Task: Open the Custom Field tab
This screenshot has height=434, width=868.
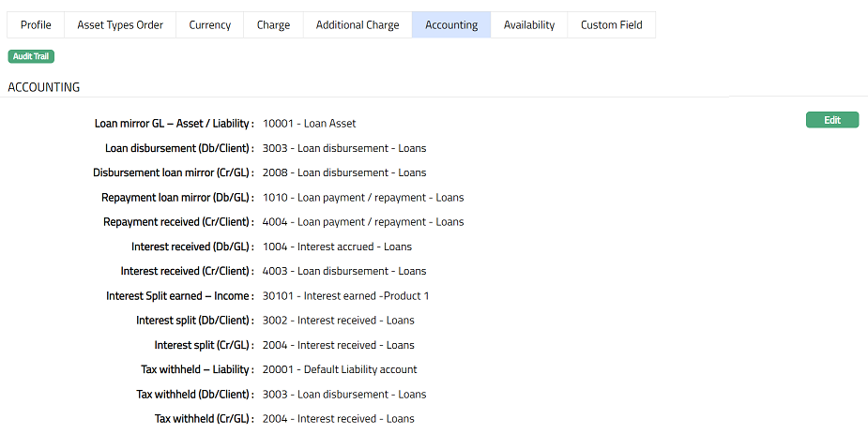Action: (611, 25)
